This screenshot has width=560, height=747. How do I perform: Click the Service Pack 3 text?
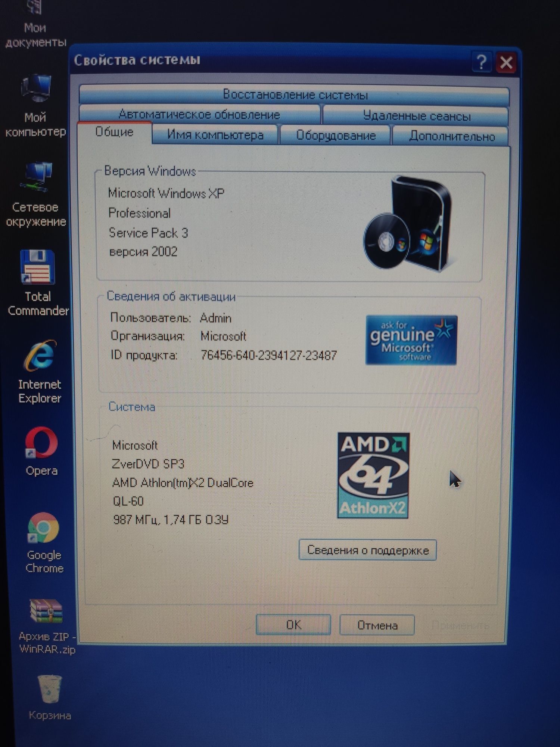(148, 233)
